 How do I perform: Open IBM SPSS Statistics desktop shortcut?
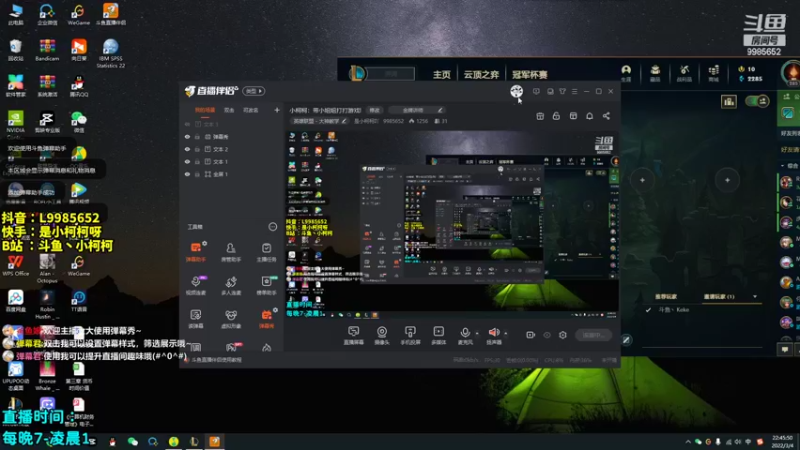[110, 54]
